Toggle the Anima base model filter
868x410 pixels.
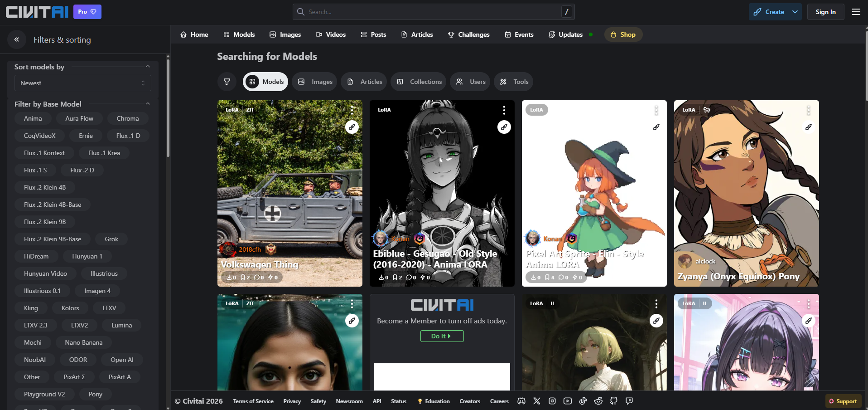[x=33, y=118]
